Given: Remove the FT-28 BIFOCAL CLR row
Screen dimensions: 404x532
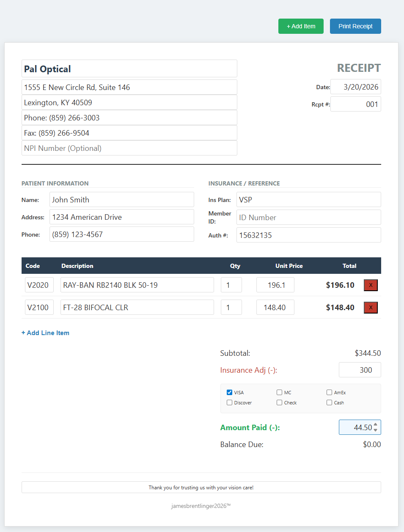Looking at the screenshot, I should click(x=371, y=308).
